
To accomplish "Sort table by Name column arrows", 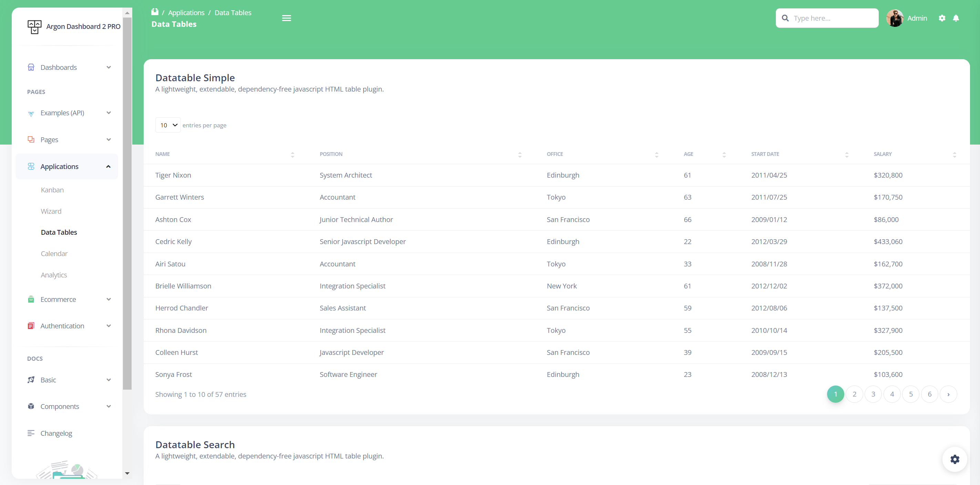I will click(292, 154).
